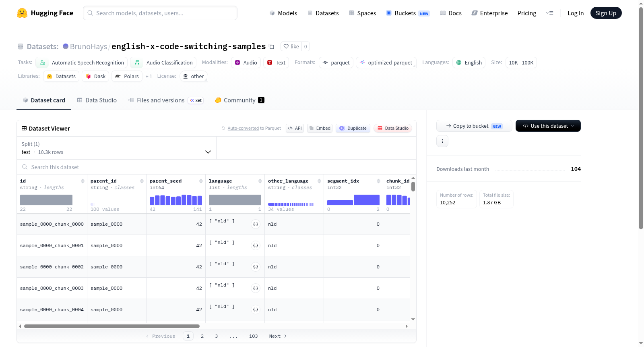Go to Spaces in the navigation

pos(363,13)
